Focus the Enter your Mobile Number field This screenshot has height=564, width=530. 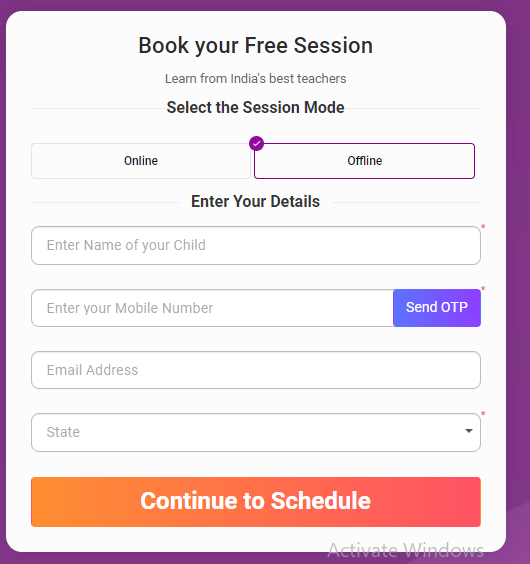212,308
